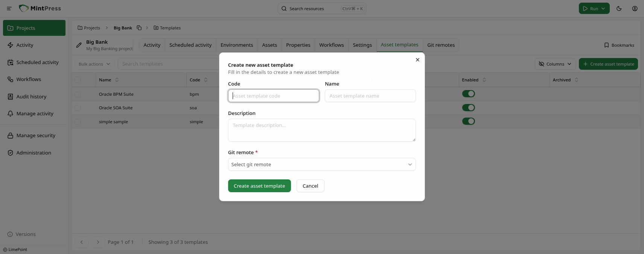Select Projects in the left sidebar

pyautogui.click(x=34, y=28)
